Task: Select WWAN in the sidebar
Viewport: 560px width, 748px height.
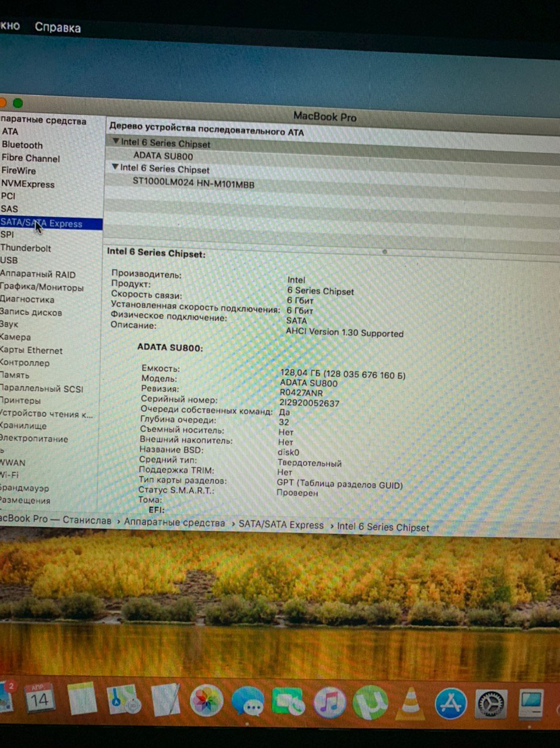Action: [13, 463]
